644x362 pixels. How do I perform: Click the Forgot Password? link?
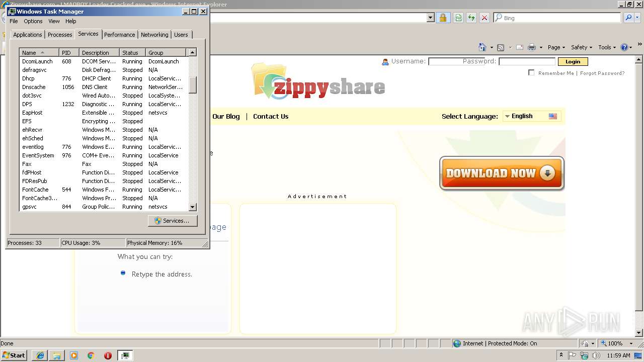[602, 73]
